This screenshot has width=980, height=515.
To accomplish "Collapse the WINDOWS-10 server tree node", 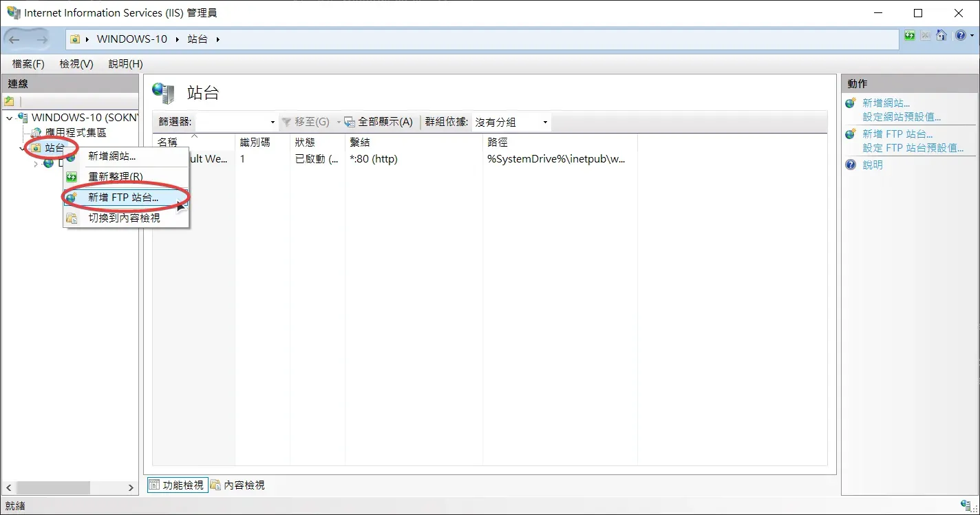I will (x=9, y=118).
